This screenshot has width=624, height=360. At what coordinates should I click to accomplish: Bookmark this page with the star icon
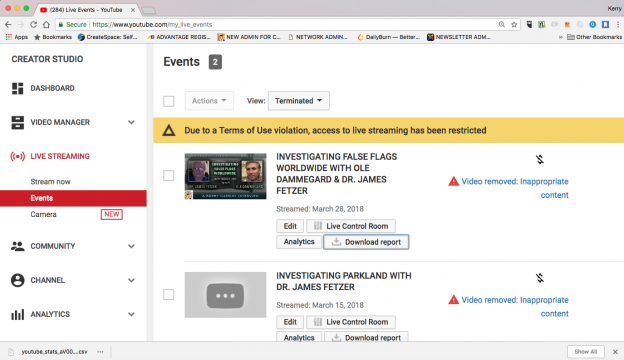coord(514,25)
